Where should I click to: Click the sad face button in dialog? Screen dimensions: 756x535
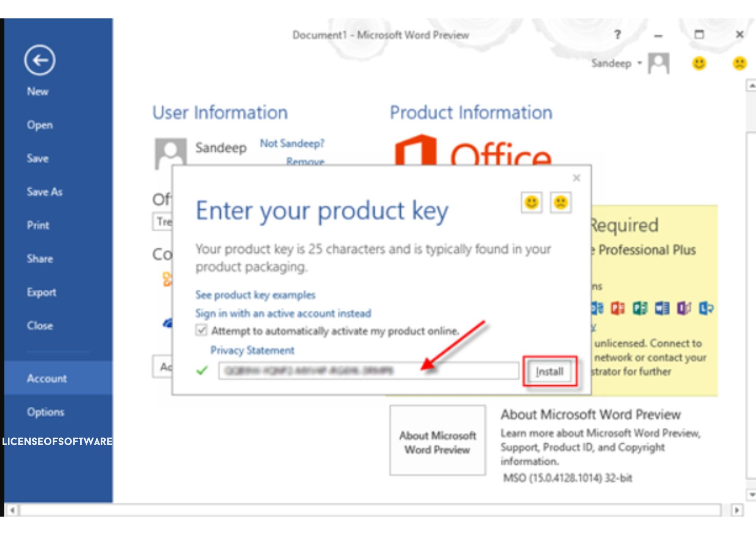[560, 202]
